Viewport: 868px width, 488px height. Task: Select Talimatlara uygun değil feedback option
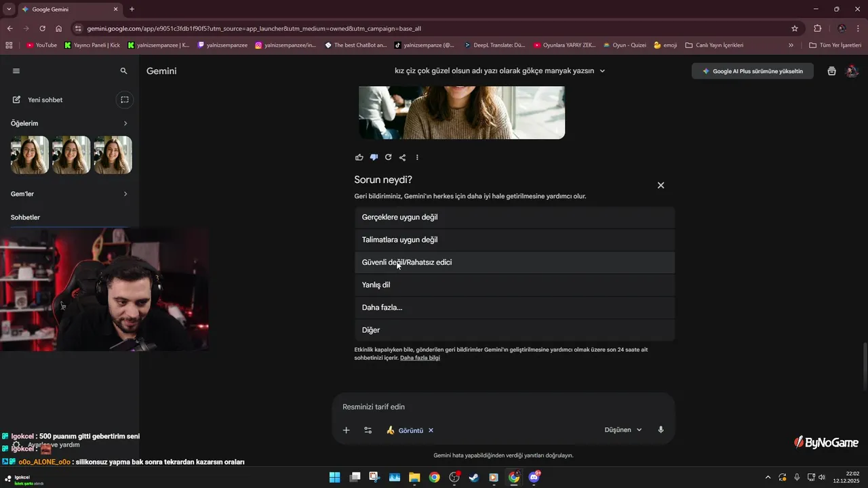(x=515, y=240)
